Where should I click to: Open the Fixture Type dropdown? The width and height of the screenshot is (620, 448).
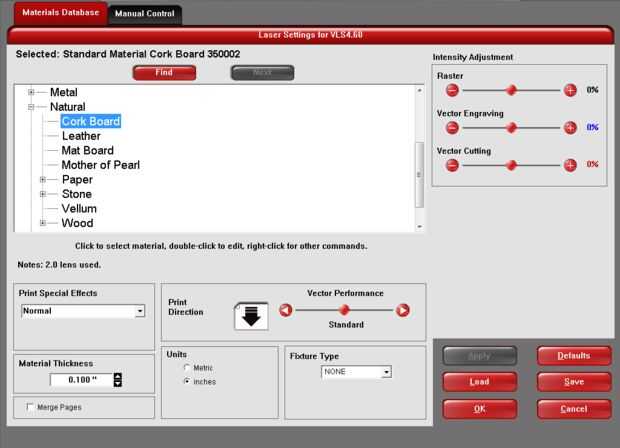point(386,372)
